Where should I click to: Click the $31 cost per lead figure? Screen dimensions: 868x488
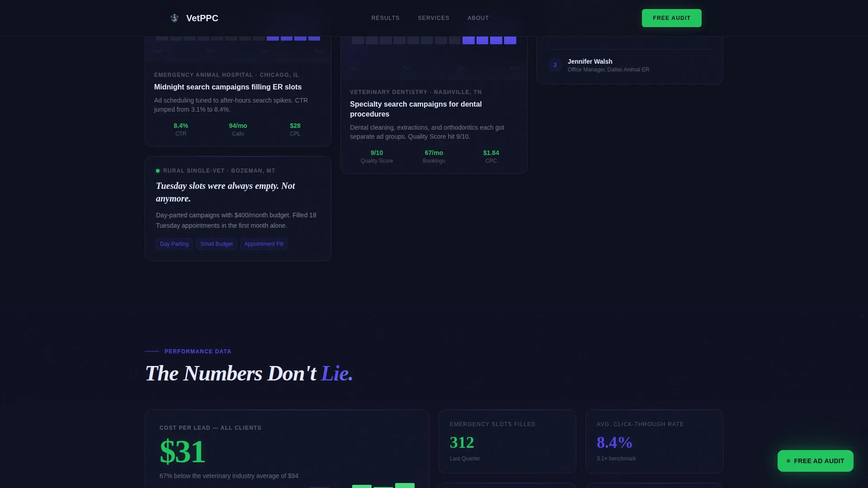tap(183, 451)
